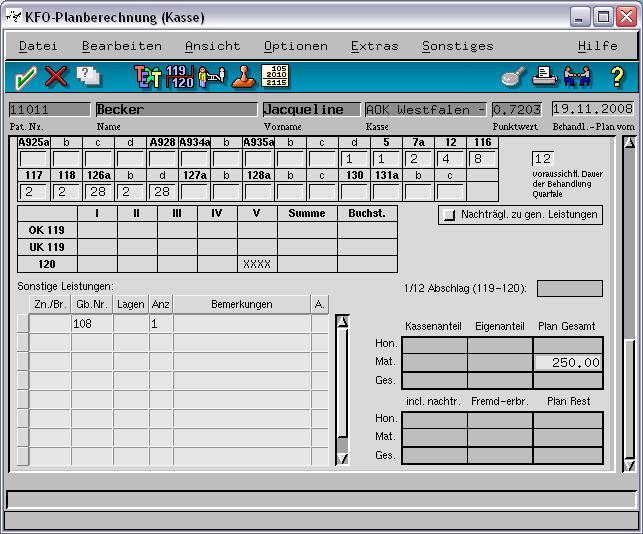This screenshot has height=534, width=643.
Task: Select the Summe column header
Action: tap(307, 213)
